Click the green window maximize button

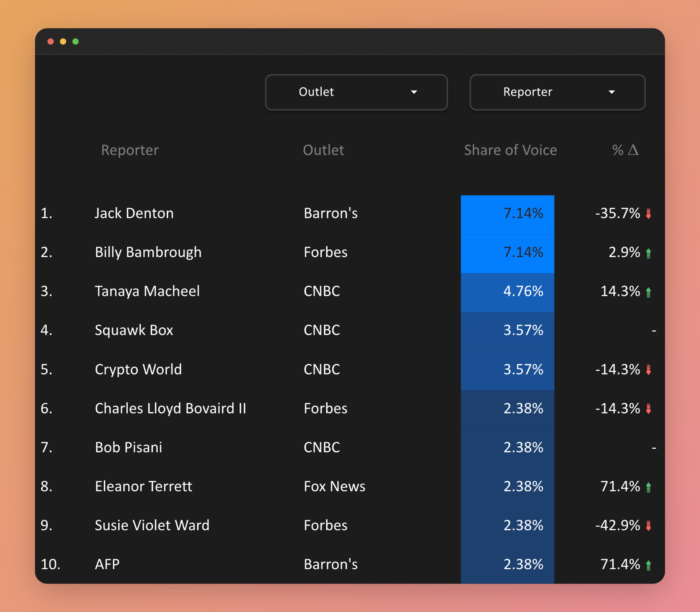click(x=75, y=42)
